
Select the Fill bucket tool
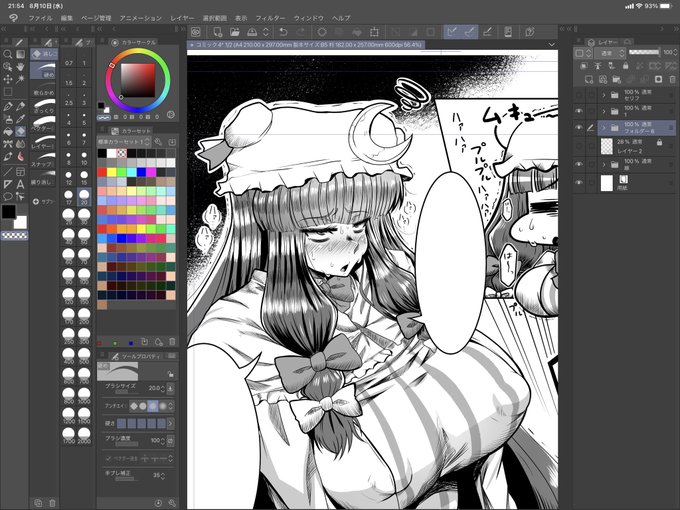(x=8, y=131)
